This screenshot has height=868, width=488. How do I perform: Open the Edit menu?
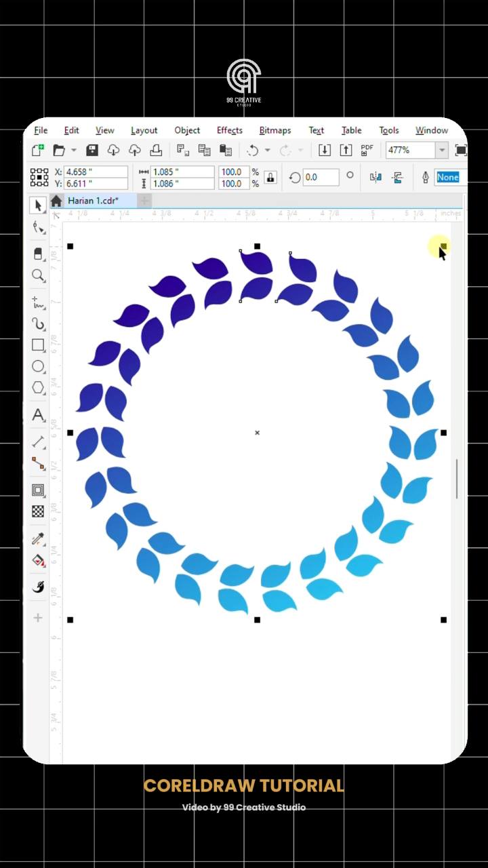point(72,130)
